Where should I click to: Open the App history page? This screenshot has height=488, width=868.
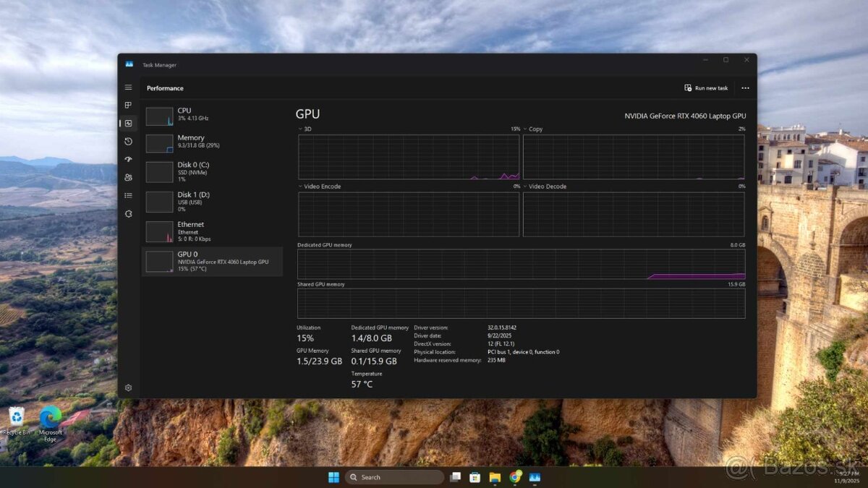point(128,141)
